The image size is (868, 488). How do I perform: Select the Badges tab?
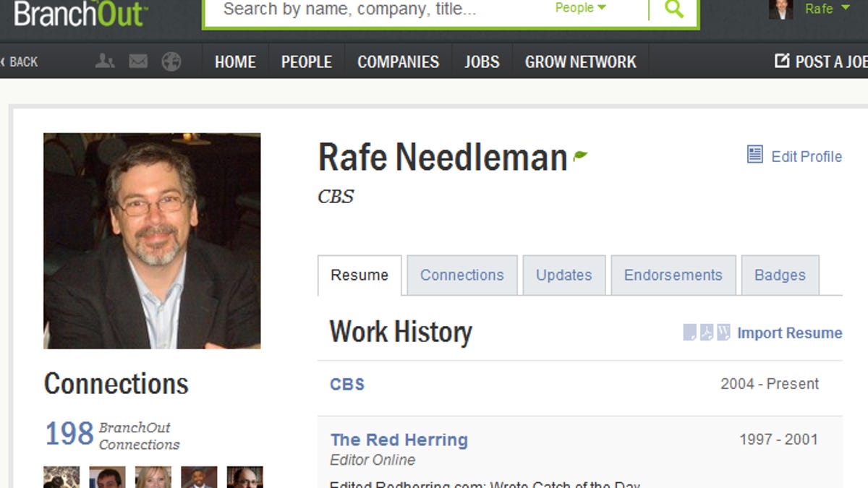780,275
